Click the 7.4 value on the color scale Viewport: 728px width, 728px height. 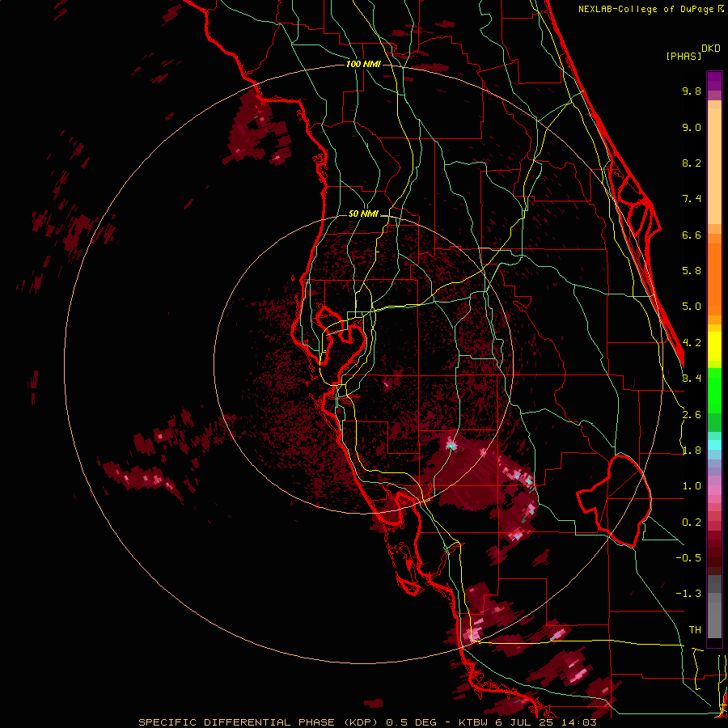click(x=692, y=199)
